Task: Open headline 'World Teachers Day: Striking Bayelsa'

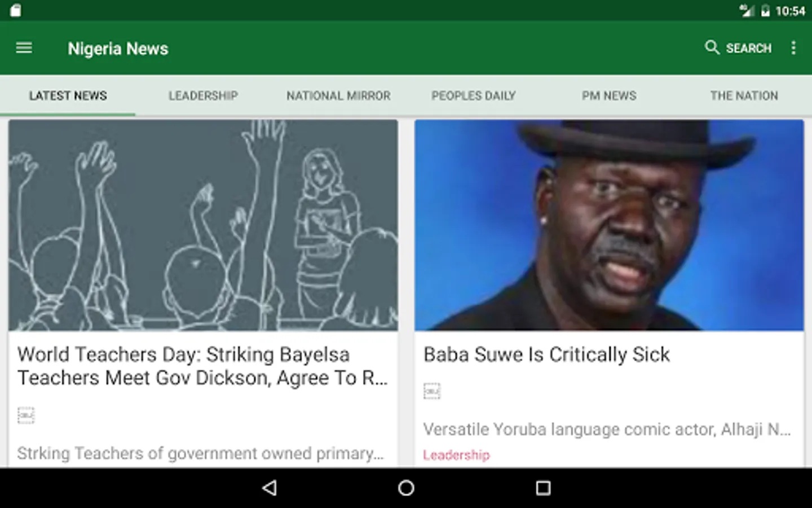Action: pyautogui.click(x=202, y=366)
